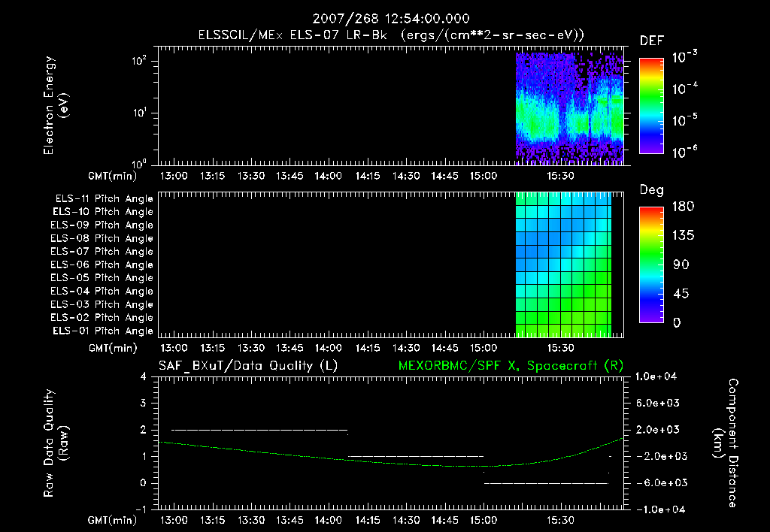Click the ELS-08 Pitch Angle row label
This screenshot has width=770, height=532.
click(x=102, y=238)
